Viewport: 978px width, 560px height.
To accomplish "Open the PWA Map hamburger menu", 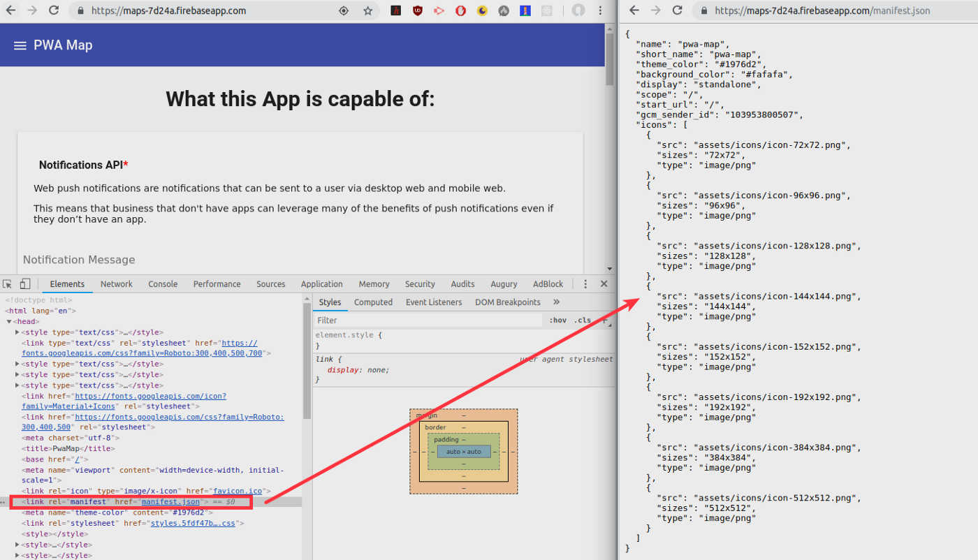I will 20,45.
